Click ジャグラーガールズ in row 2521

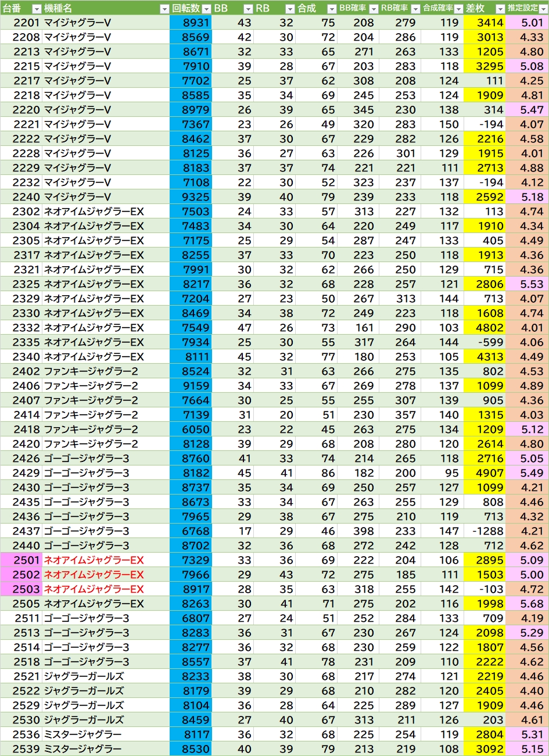84,676
